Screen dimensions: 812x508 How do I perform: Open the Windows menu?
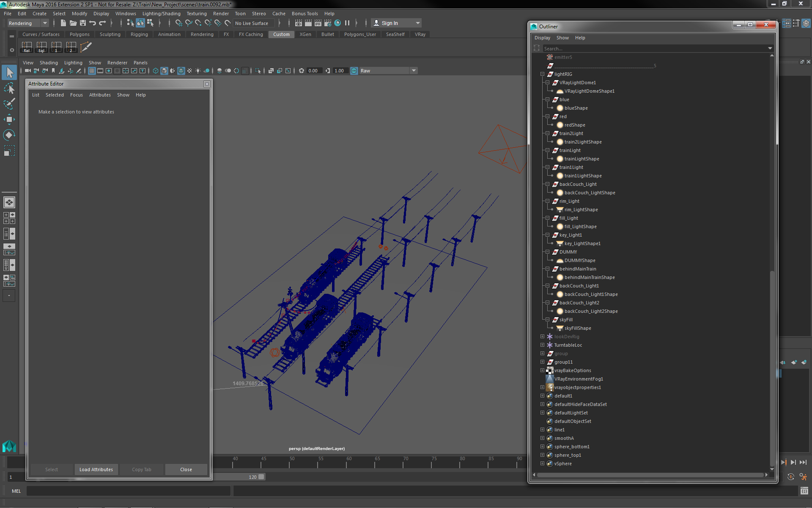pos(126,14)
